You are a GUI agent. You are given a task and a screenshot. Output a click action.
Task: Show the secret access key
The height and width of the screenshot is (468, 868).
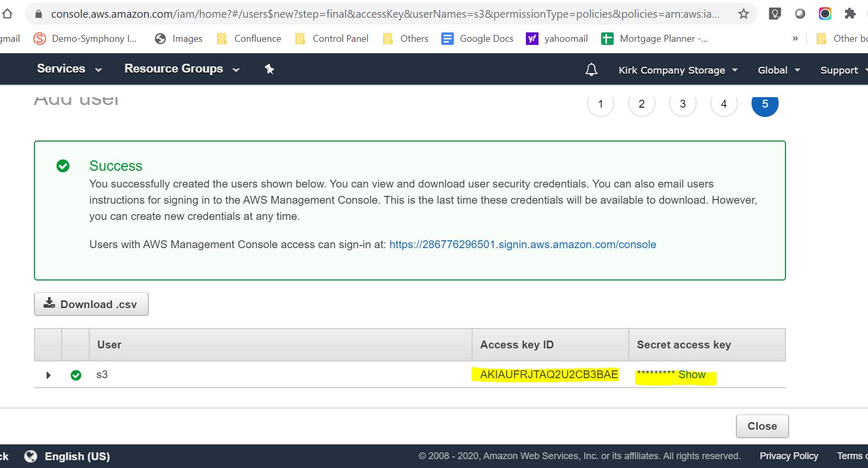692,375
